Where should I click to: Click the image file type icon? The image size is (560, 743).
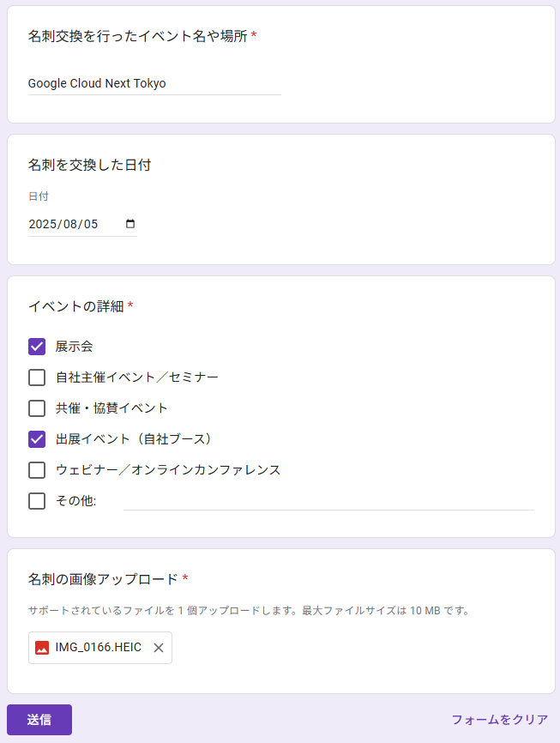point(42,648)
